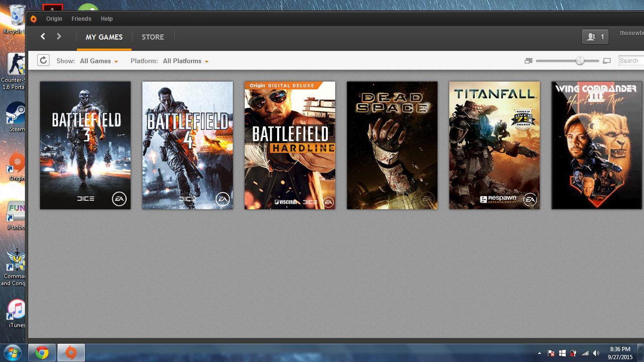Go back with the left arrow
The height and width of the screenshot is (362, 644).
pos(43,36)
